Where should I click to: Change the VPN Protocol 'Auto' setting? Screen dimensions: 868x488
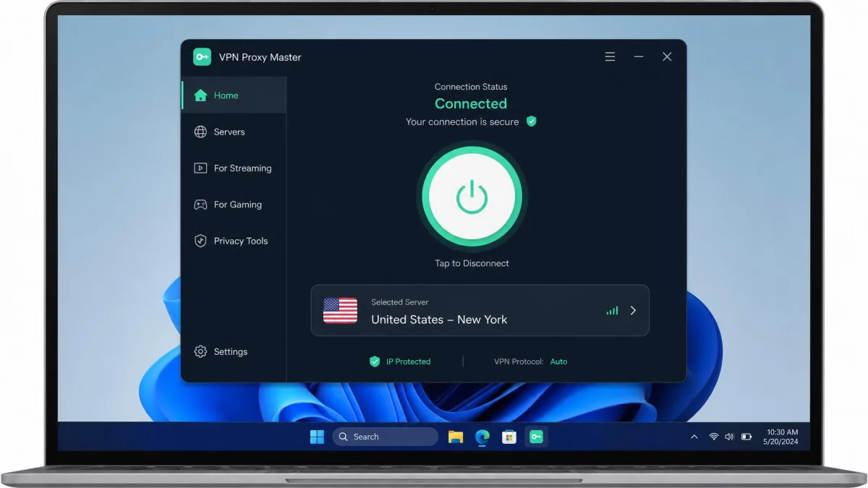558,361
